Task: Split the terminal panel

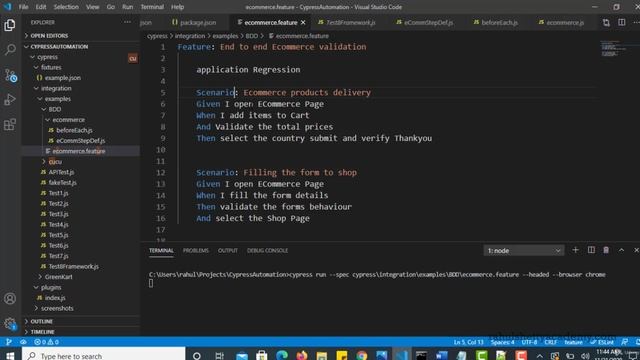Action: coord(591,250)
